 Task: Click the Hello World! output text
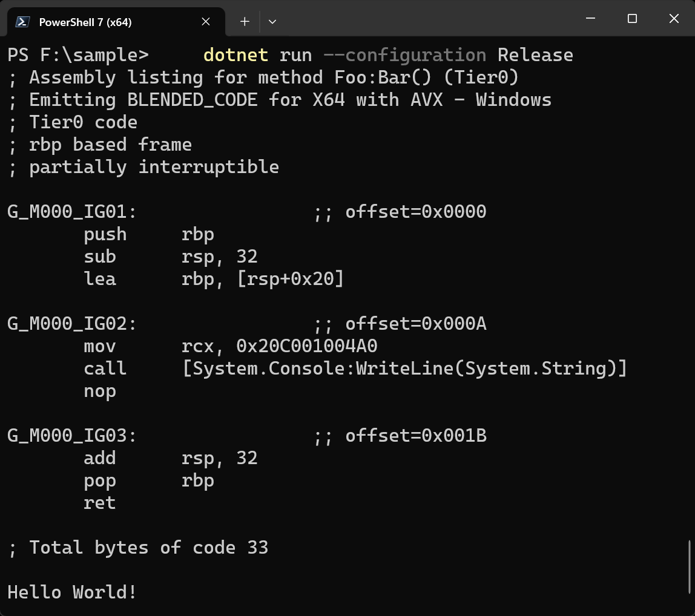pos(71,592)
